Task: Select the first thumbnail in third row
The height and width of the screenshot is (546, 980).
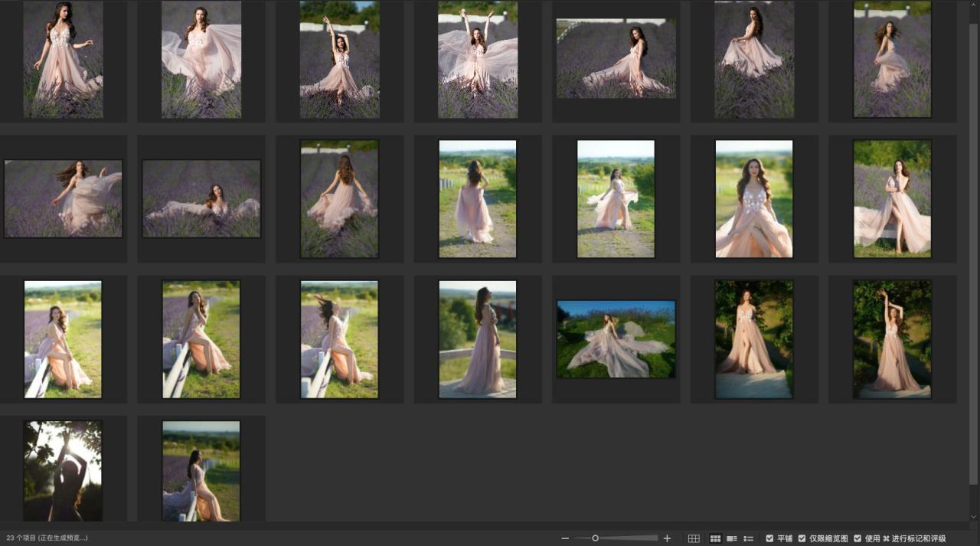Action: 63,338
